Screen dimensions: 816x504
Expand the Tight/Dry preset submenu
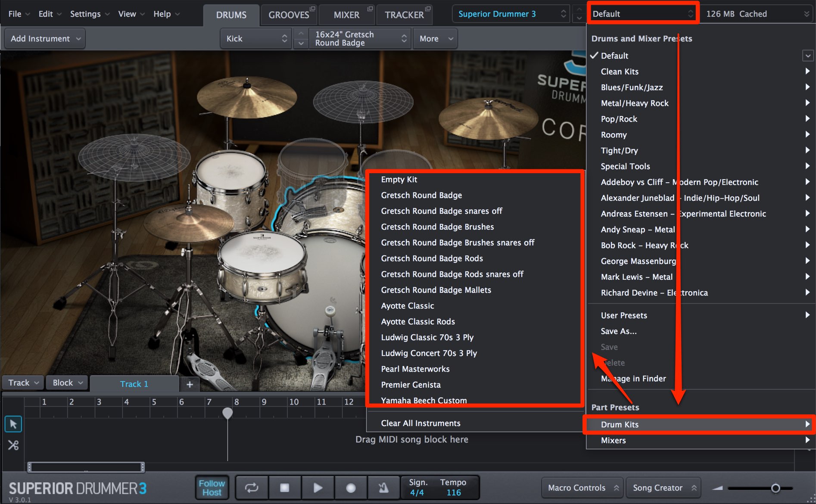[701, 151]
